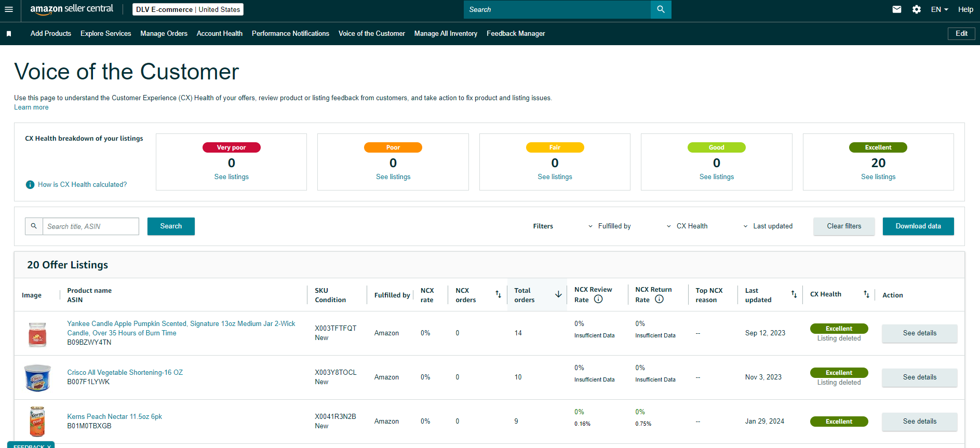Click the magnifier icon in the ASIN search field
This screenshot has width=980, height=448.
point(34,226)
